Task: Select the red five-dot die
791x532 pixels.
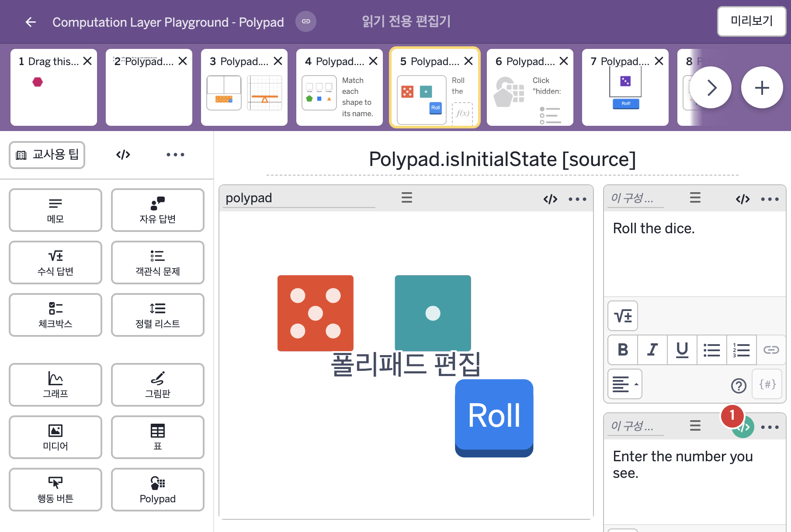Action: [x=316, y=313]
